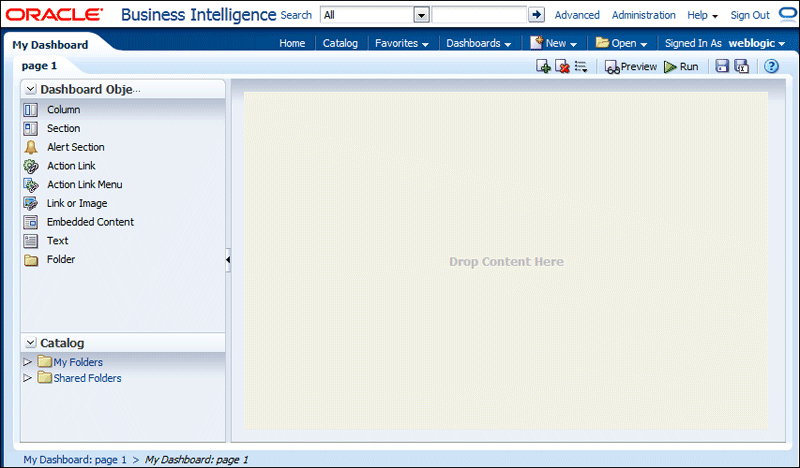Select the Action Link Menu icon

[x=31, y=185]
